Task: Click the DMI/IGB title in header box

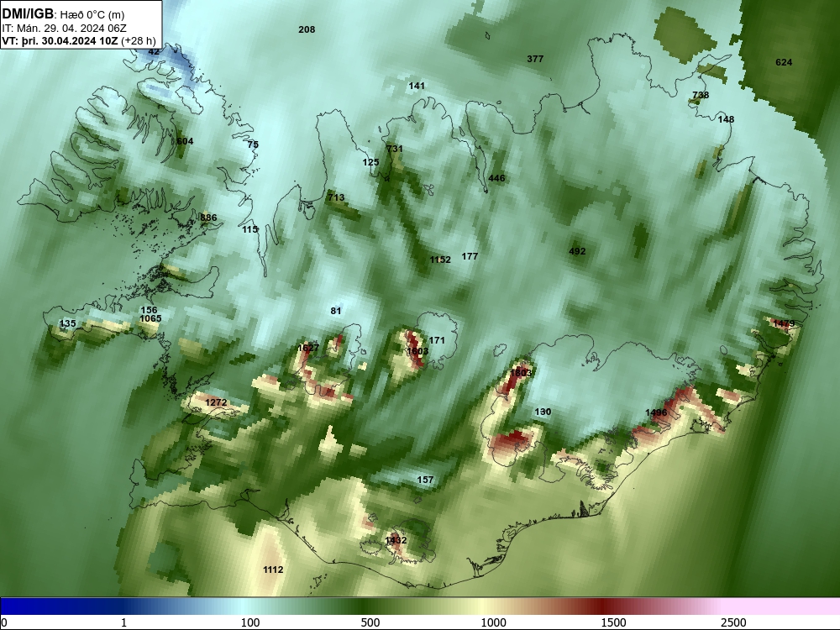Action: coord(28,14)
